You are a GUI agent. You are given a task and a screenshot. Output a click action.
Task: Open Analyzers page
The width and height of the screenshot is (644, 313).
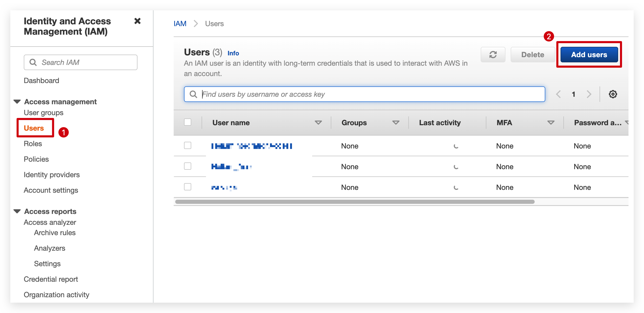(50, 248)
